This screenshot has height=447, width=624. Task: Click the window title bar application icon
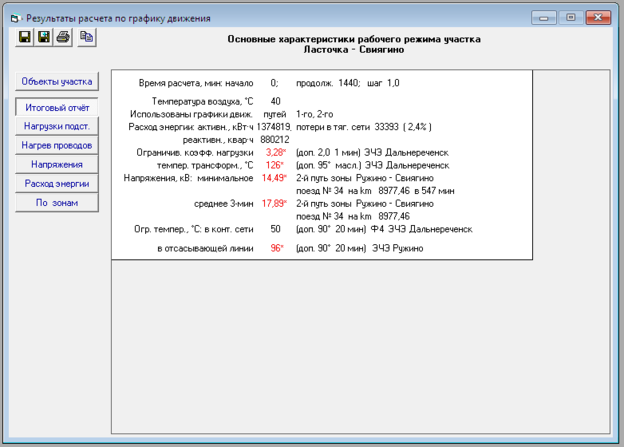pyautogui.click(x=16, y=18)
